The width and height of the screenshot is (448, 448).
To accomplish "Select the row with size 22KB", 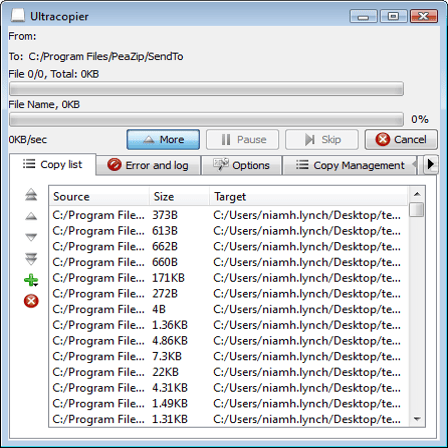I will click(228, 372).
